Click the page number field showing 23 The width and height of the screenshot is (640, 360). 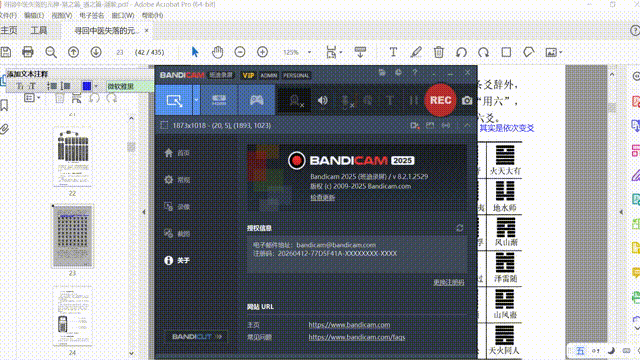coord(120,52)
